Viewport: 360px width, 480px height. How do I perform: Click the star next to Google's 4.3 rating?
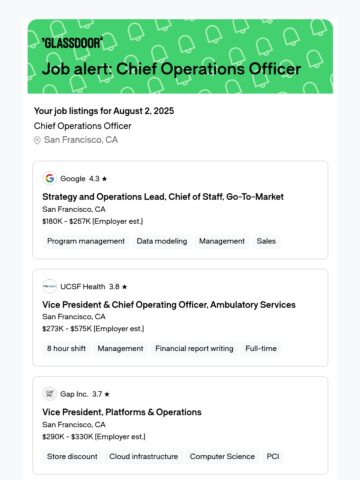104,179
